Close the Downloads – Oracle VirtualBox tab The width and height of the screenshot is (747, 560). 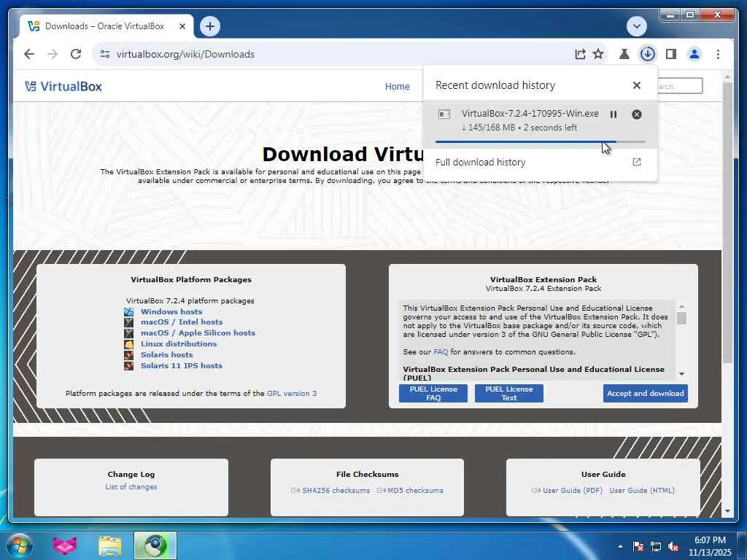pos(182,26)
